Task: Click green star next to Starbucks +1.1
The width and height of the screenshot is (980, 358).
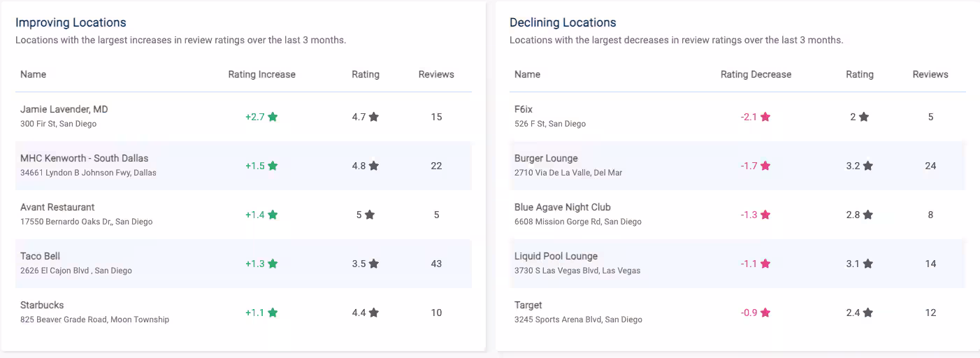Action: (x=273, y=313)
